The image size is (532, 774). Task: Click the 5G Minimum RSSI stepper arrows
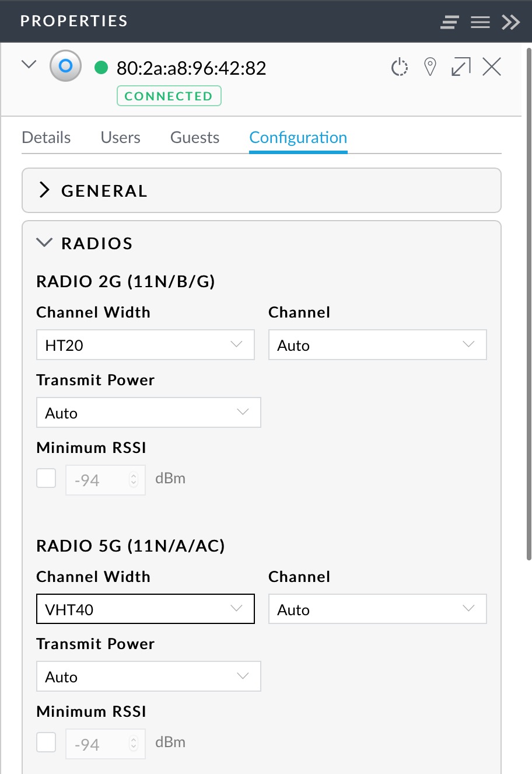(x=134, y=744)
